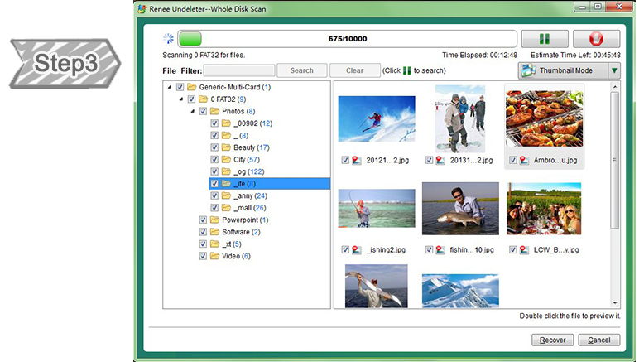This screenshot has width=644, height=362.
Task: Click the Recover button
Action: click(x=552, y=340)
